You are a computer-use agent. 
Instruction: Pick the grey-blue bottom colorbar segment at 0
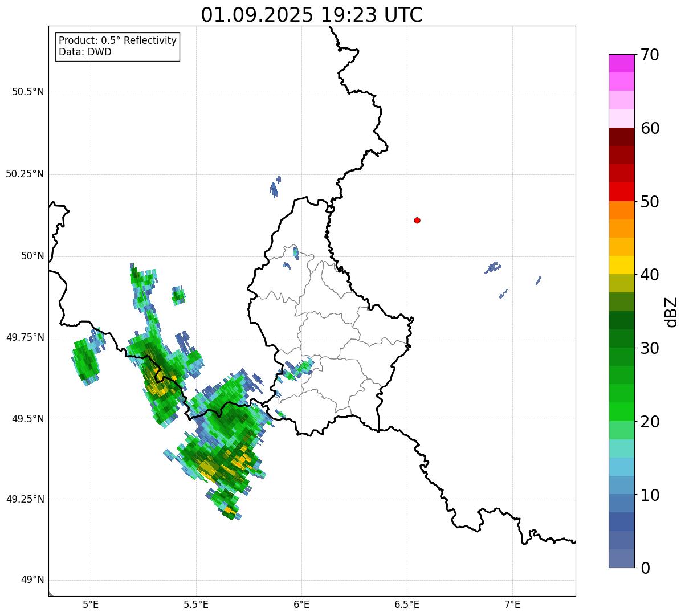tap(622, 558)
